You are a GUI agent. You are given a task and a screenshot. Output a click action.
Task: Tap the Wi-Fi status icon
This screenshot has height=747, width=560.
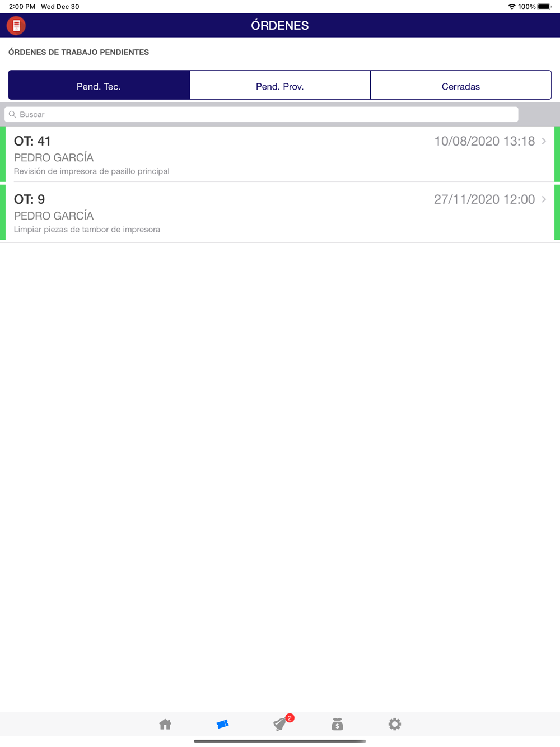click(512, 7)
